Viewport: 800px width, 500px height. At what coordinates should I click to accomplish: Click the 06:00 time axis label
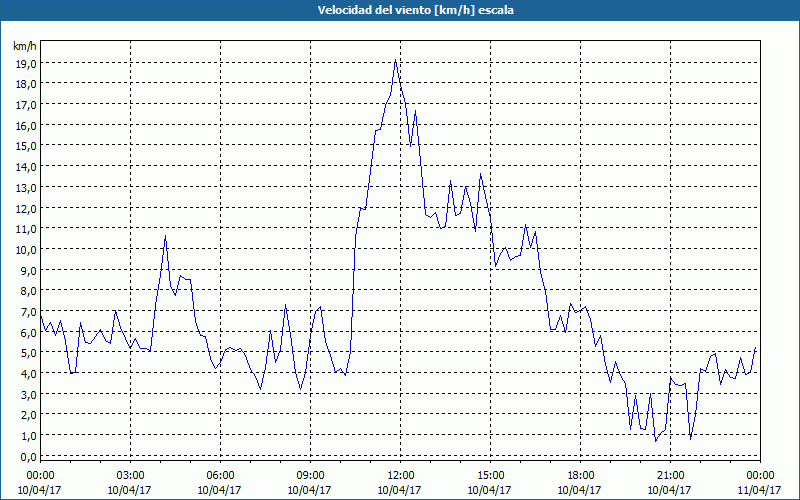tap(220, 476)
